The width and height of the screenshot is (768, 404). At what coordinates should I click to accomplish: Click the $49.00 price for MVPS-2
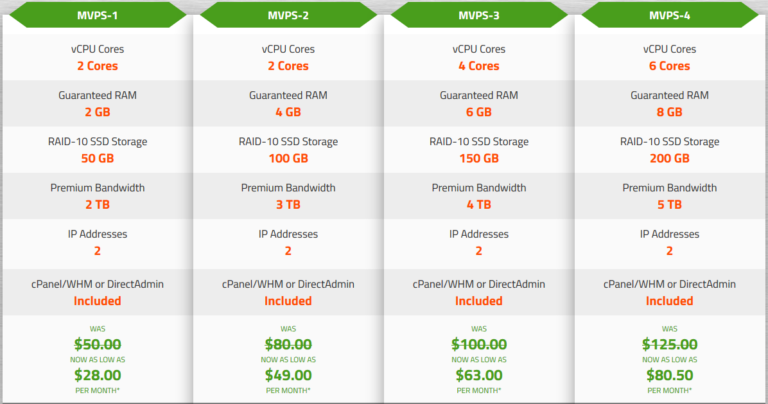coord(288,375)
